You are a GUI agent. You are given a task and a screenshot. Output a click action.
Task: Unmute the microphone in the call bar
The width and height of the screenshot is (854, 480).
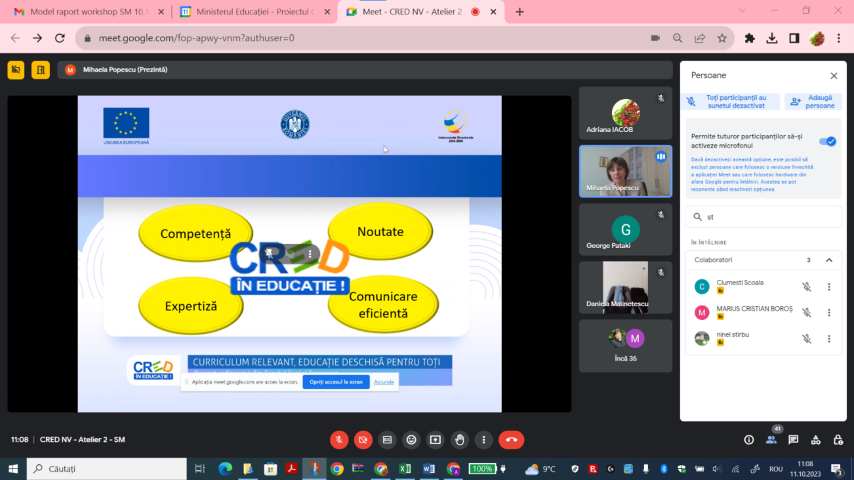[339, 439]
